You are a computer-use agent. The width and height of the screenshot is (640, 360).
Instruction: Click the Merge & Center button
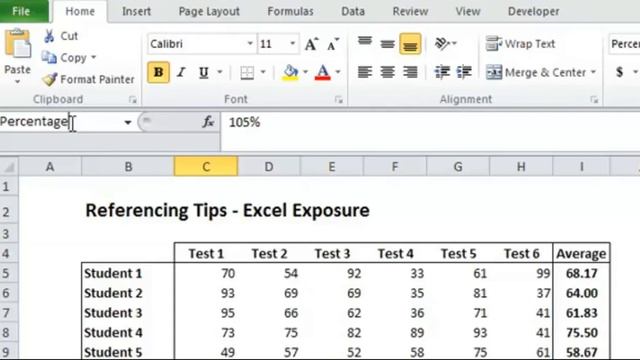pyautogui.click(x=535, y=73)
